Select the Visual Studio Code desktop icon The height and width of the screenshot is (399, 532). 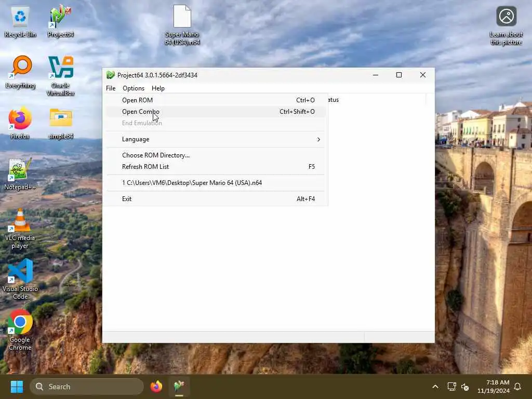point(20,280)
